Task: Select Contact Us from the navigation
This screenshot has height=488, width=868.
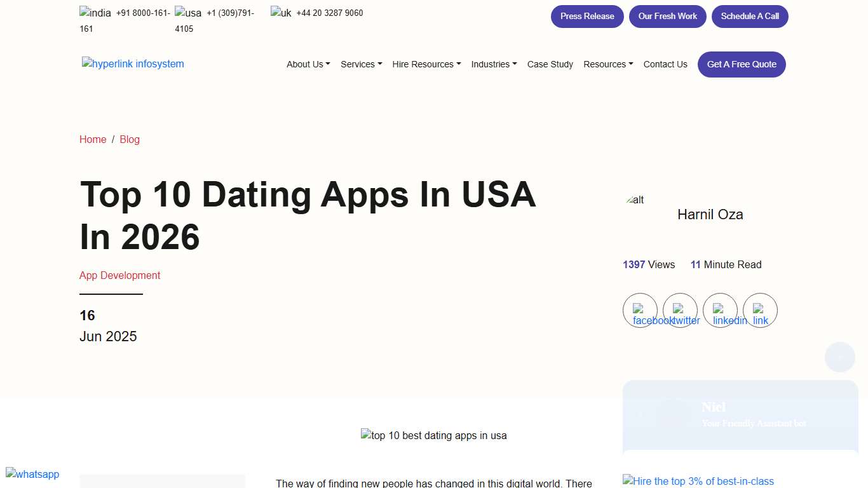Action: click(x=665, y=64)
